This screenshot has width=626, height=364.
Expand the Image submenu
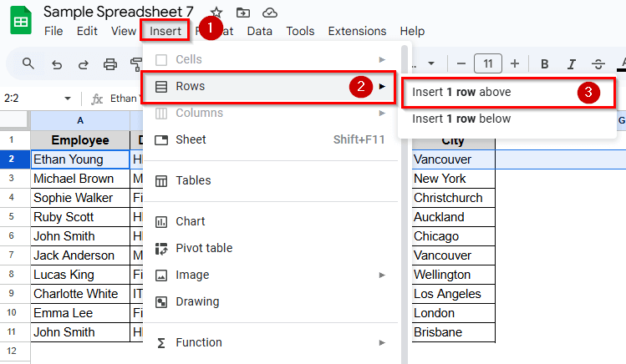click(x=267, y=275)
